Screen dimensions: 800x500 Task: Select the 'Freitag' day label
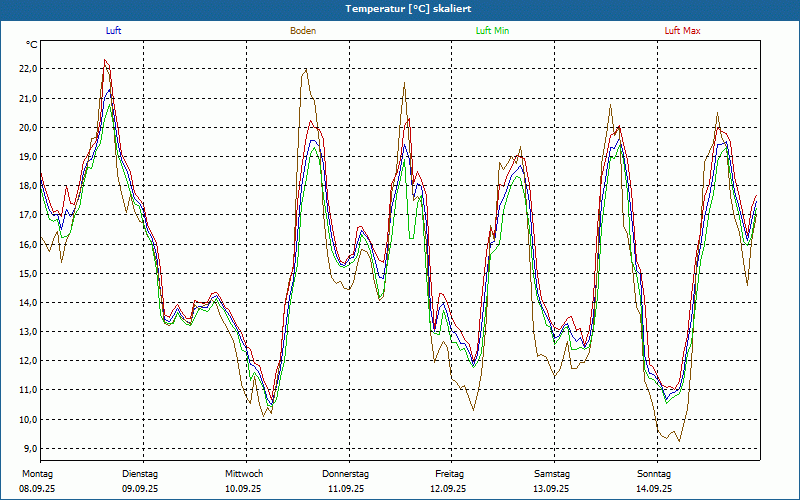click(450, 473)
